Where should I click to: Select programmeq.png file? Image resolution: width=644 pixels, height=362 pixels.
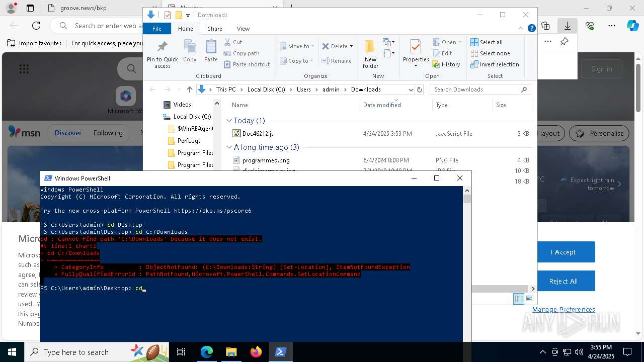(261, 160)
